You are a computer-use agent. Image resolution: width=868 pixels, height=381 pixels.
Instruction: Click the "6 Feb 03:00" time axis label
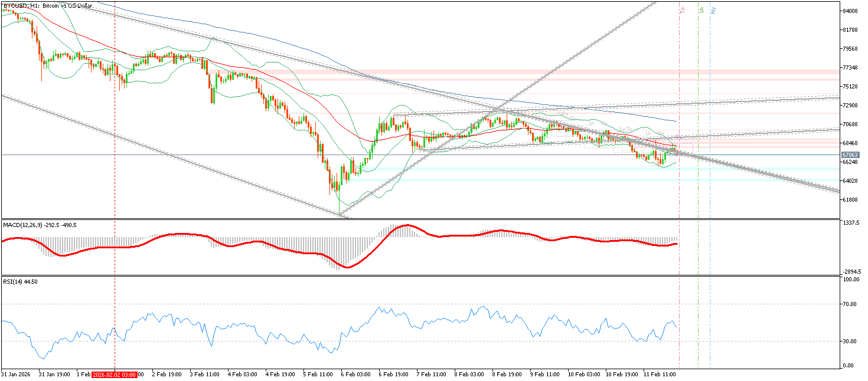point(358,375)
